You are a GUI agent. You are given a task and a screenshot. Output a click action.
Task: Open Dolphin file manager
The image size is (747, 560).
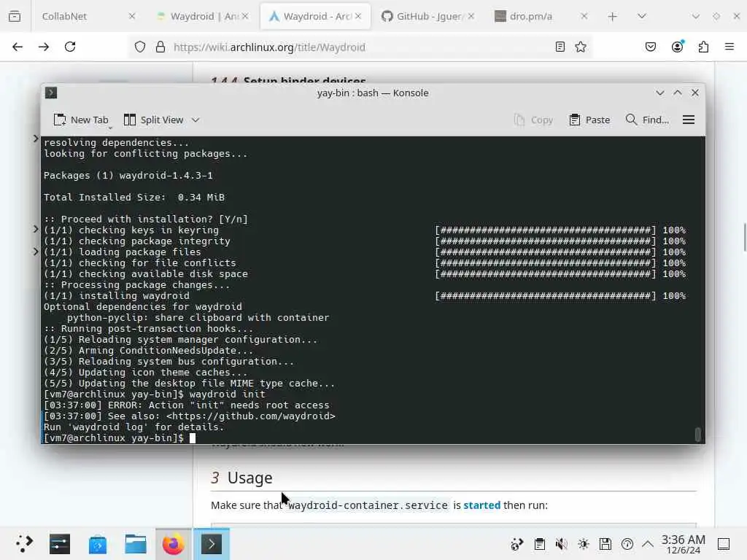tap(136, 544)
